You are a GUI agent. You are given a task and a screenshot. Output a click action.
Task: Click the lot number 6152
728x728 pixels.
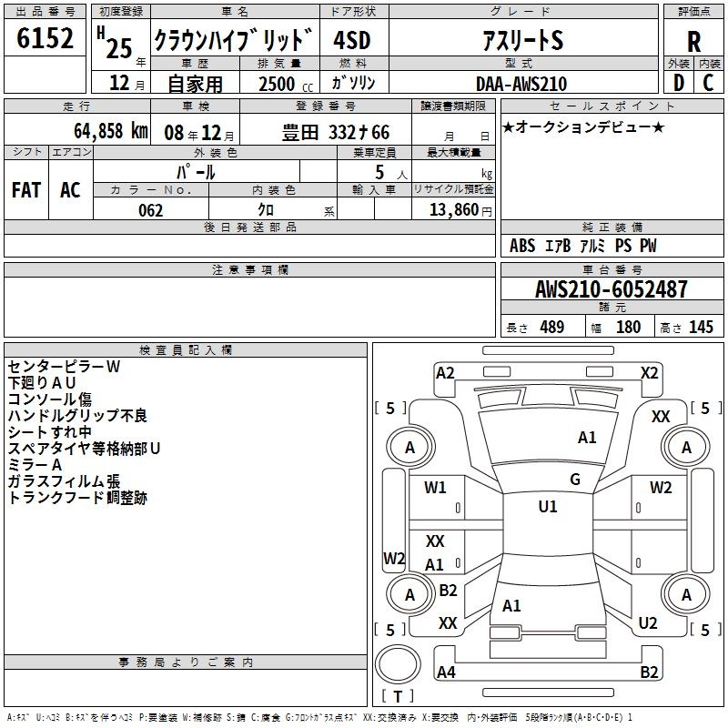click(x=45, y=40)
